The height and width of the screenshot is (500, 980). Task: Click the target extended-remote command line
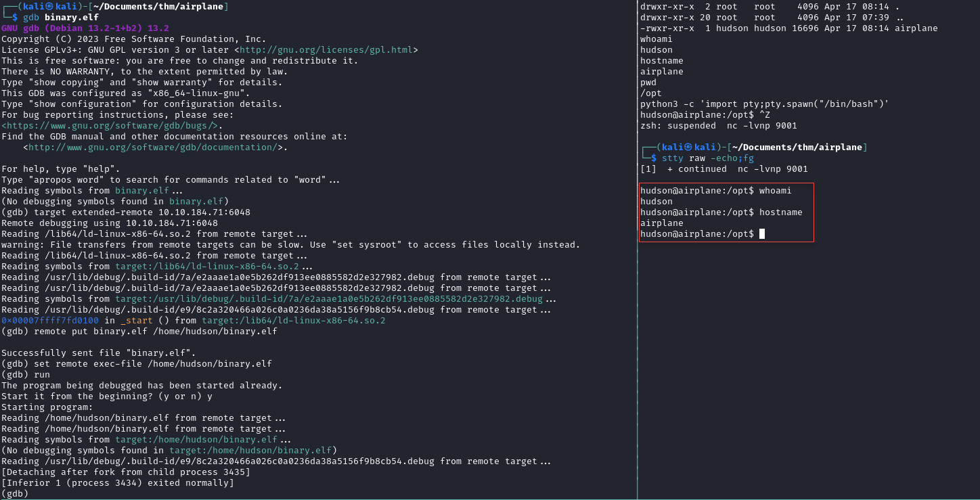tap(126, 212)
